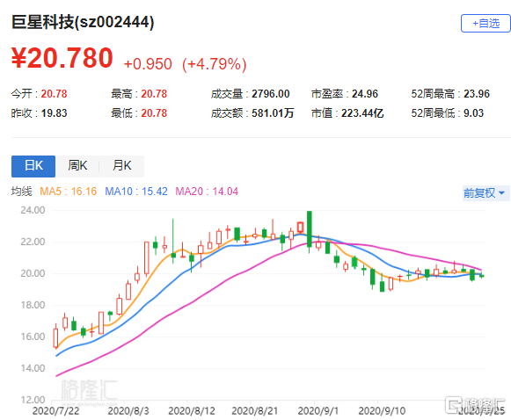The width and height of the screenshot is (511, 420).
Task: Click the 20.00 price axis label
Action: (33, 273)
